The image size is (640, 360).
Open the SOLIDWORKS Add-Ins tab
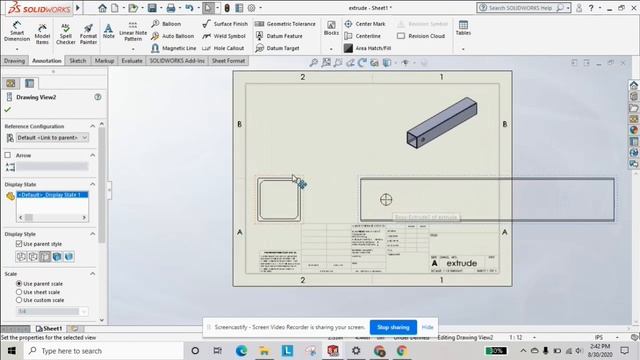click(177, 61)
